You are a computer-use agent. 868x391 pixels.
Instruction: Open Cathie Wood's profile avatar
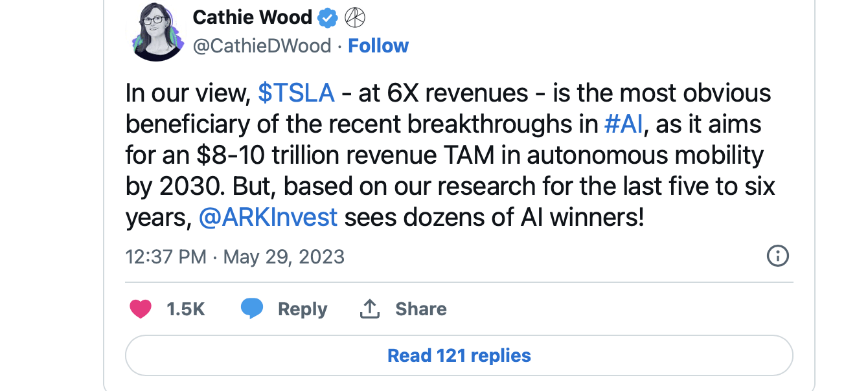click(x=159, y=32)
